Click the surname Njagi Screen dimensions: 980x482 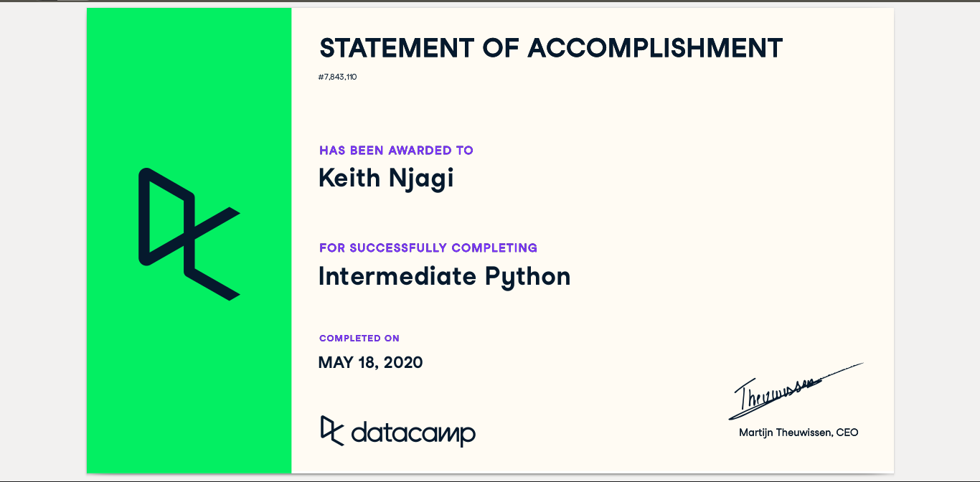(x=421, y=178)
